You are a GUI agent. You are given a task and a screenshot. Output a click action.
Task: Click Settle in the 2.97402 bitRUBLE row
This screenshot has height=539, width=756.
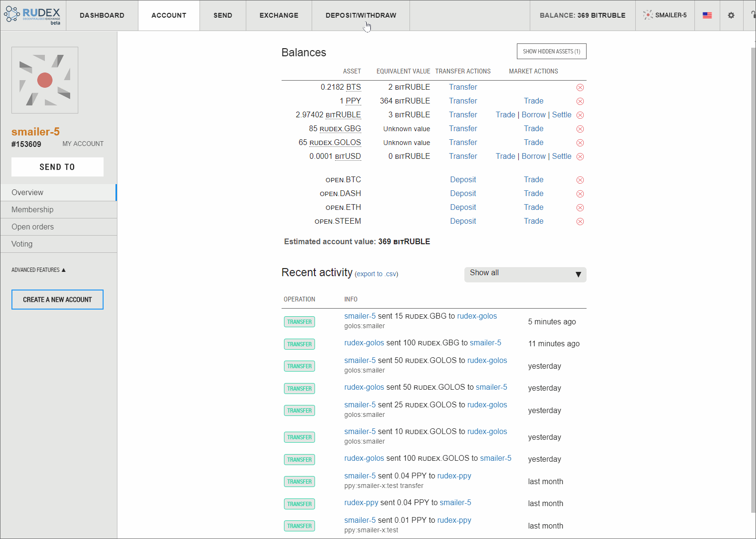tap(562, 115)
